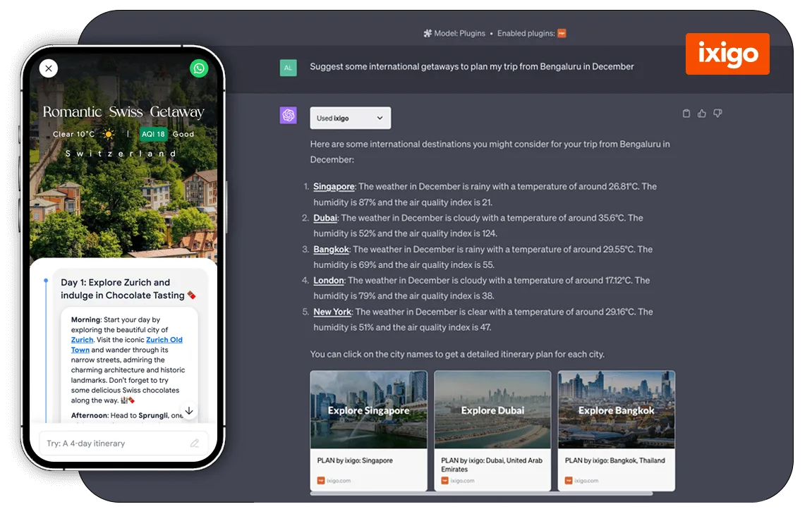
Task: Tap the WhatsApp share icon
Action: tap(199, 68)
